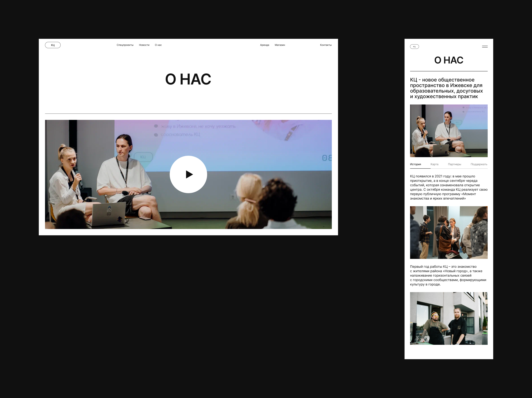The width and height of the screenshot is (532, 398).
Task: Click the photo of people talking indoors
Action: (x=449, y=233)
